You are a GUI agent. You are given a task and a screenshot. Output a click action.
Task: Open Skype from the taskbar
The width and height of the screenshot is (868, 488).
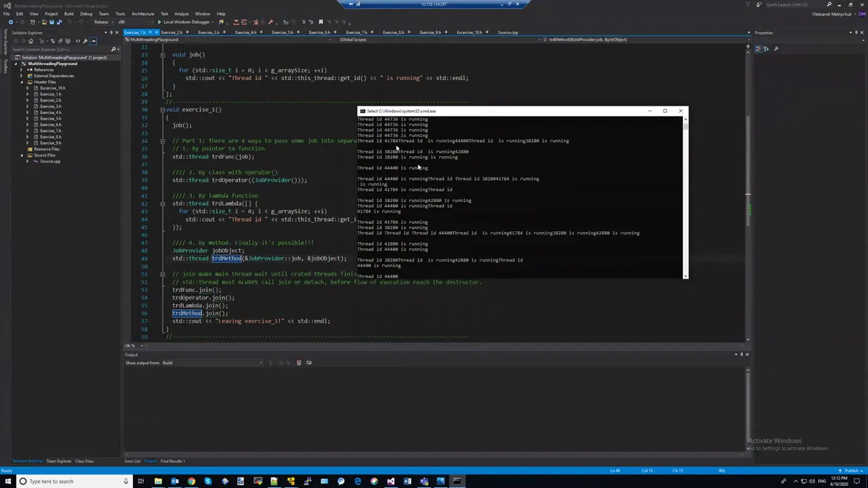tap(208, 481)
